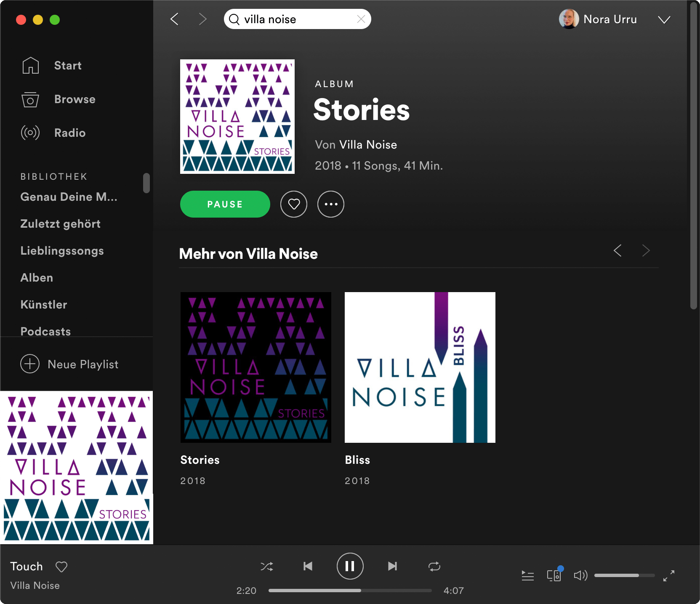
Task: Click the more options ellipsis button
Action: pyautogui.click(x=330, y=204)
